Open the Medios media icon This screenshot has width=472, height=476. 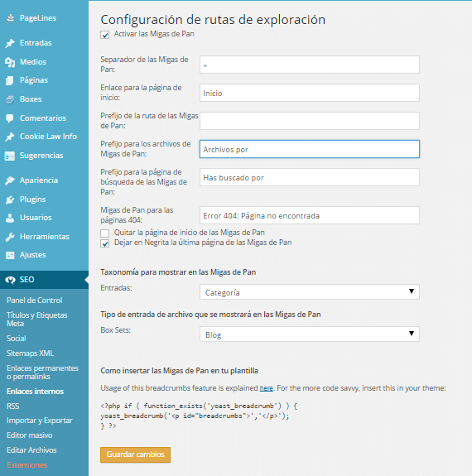point(10,62)
